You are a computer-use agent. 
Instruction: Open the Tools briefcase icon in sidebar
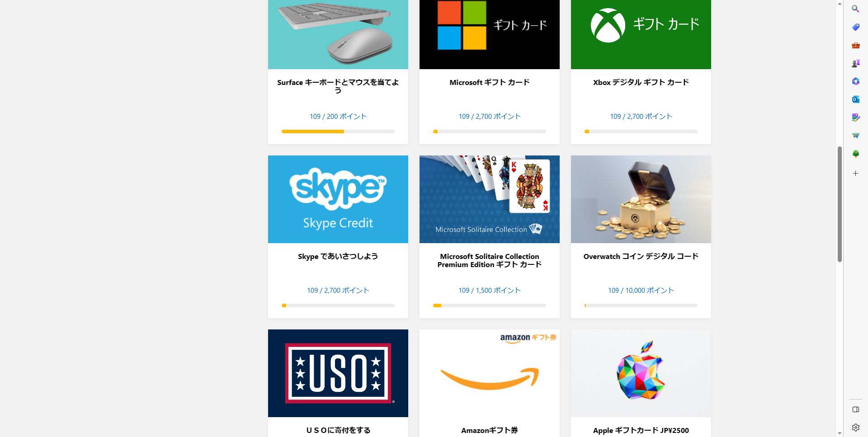tap(855, 45)
